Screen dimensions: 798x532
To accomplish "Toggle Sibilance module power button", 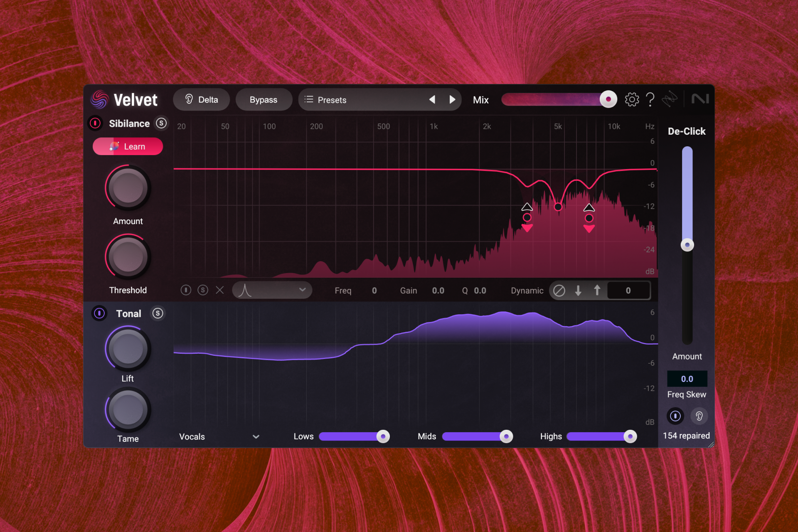I will pos(95,123).
